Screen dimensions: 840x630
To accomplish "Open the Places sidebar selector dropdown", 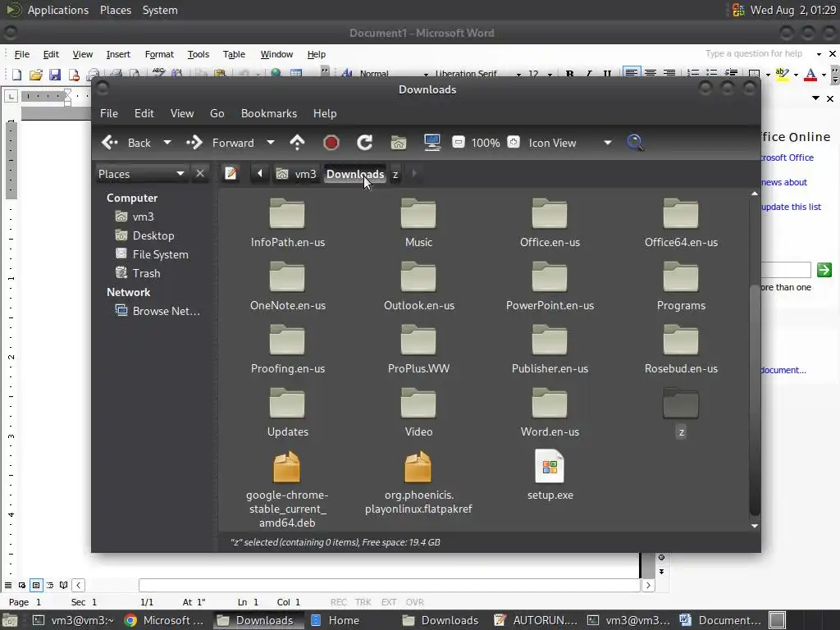I will [141, 174].
